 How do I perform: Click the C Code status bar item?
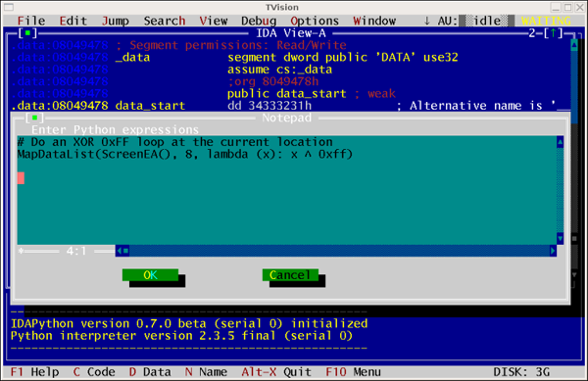coord(94,372)
